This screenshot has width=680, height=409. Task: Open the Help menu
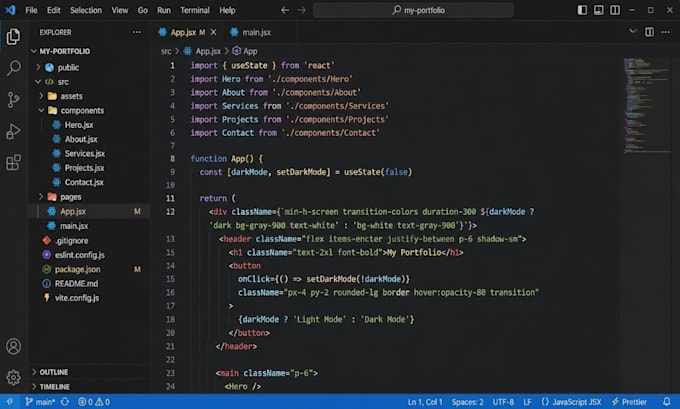point(227,10)
